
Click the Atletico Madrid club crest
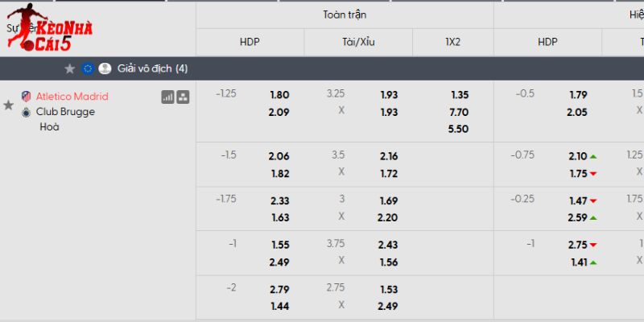[x=26, y=97]
